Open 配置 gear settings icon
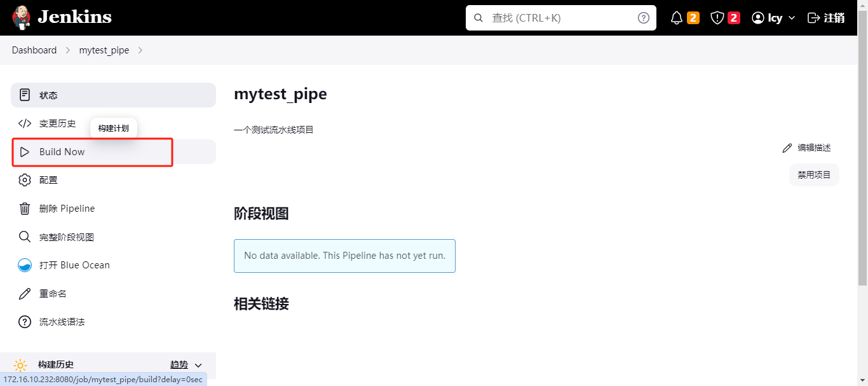Viewport: 868px width, 386px height. coord(25,180)
